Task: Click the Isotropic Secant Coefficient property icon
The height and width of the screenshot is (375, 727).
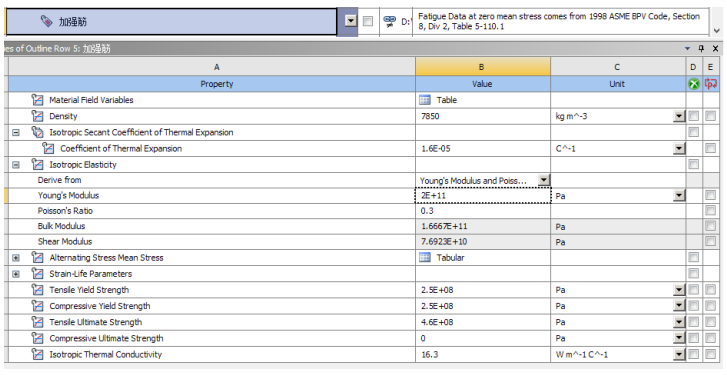Action: point(37,132)
